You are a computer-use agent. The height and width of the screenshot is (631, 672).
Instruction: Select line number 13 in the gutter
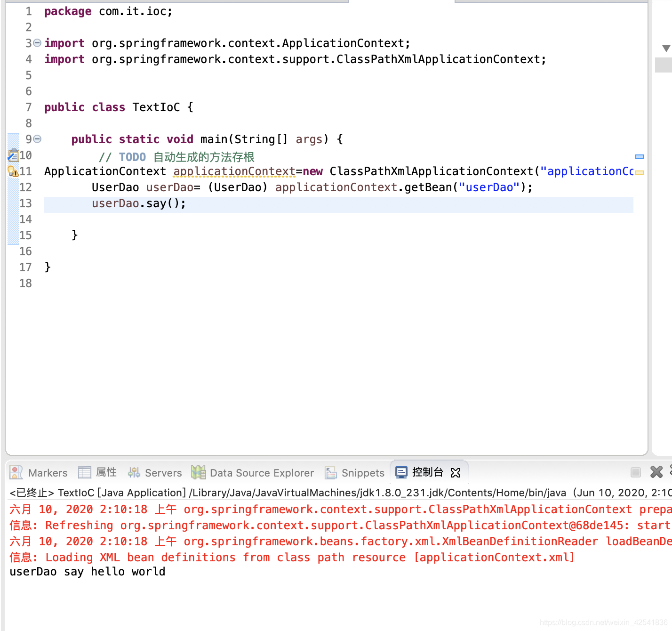point(26,203)
